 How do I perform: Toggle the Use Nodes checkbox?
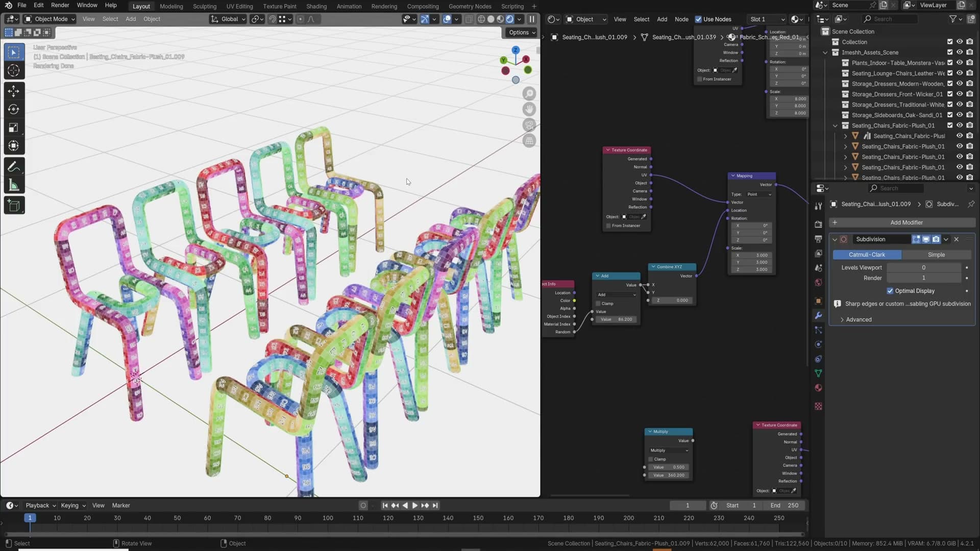698,19
